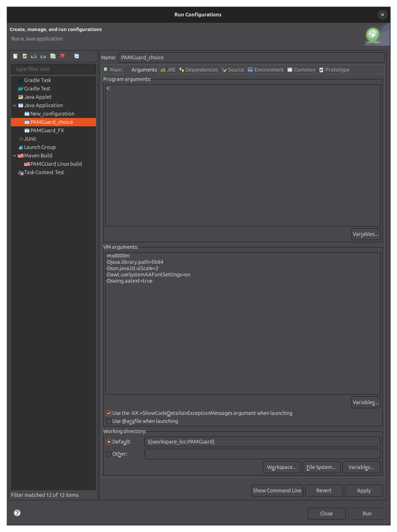Collapse Java Application tree node

tap(14, 105)
